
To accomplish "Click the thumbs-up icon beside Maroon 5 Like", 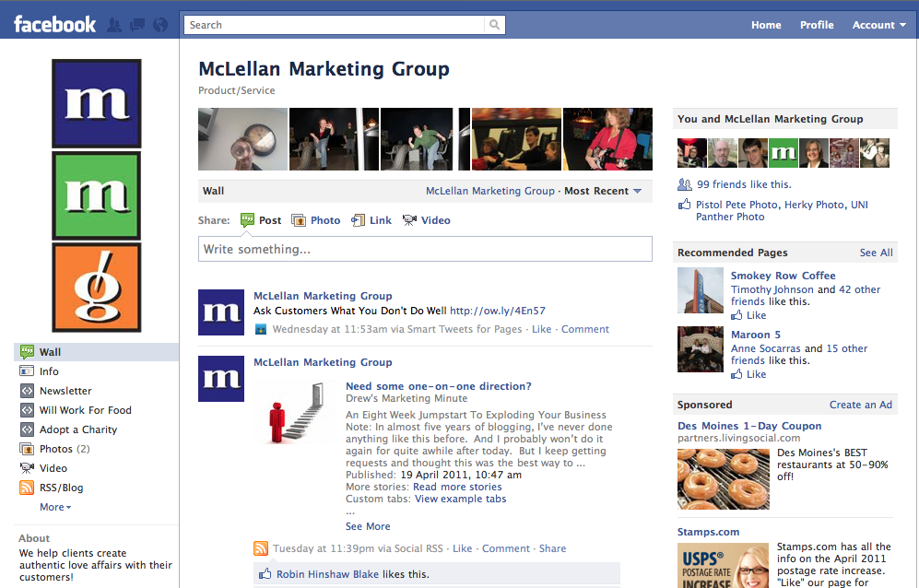I will pos(736,374).
